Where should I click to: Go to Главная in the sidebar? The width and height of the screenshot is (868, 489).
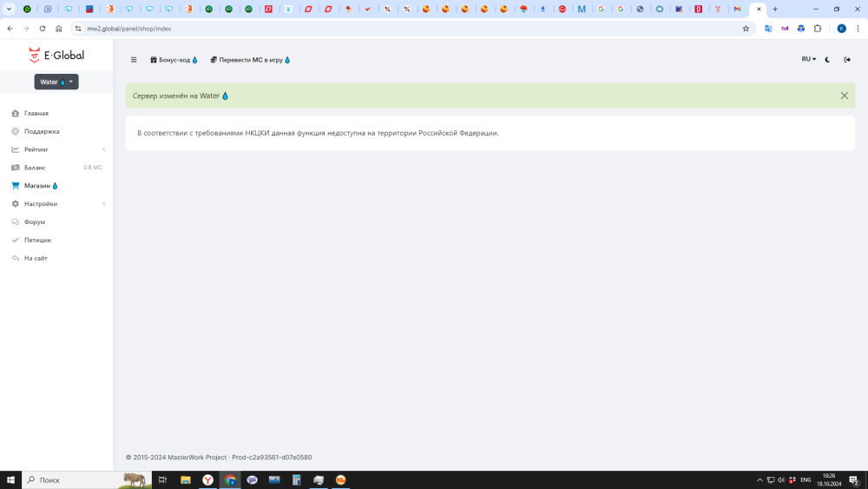click(x=36, y=113)
